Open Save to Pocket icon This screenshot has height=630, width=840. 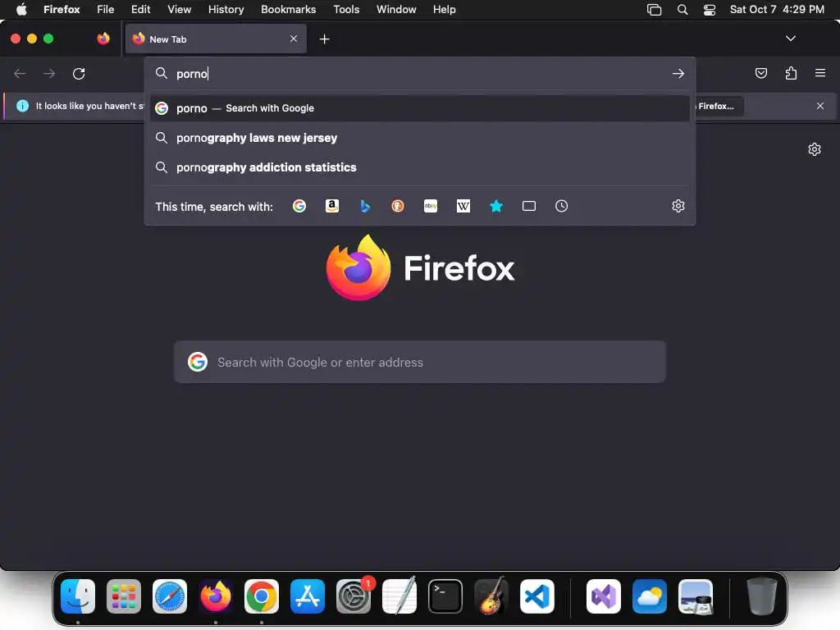(x=760, y=73)
